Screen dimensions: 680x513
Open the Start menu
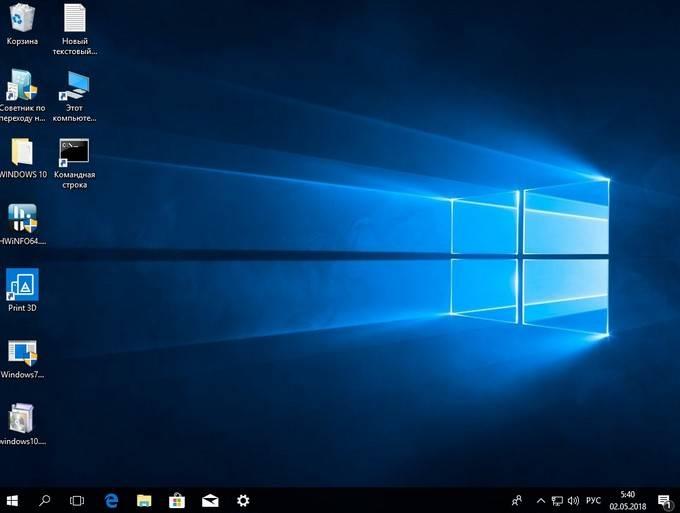pyautogui.click(x=13, y=501)
